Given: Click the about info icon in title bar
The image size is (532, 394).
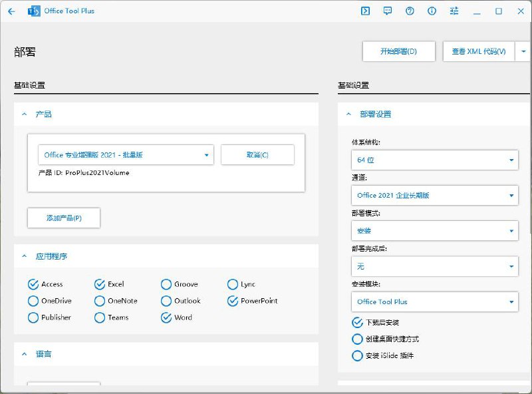Looking at the screenshot, I should click(x=432, y=11).
